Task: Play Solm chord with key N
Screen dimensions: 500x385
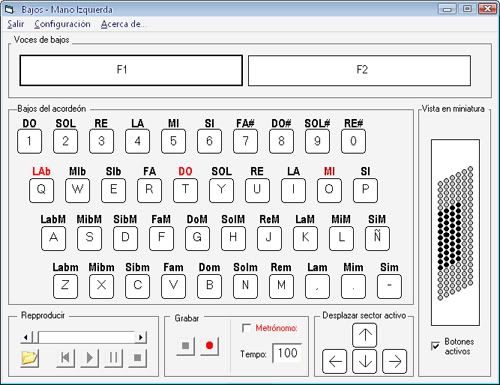Action: [x=246, y=286]
